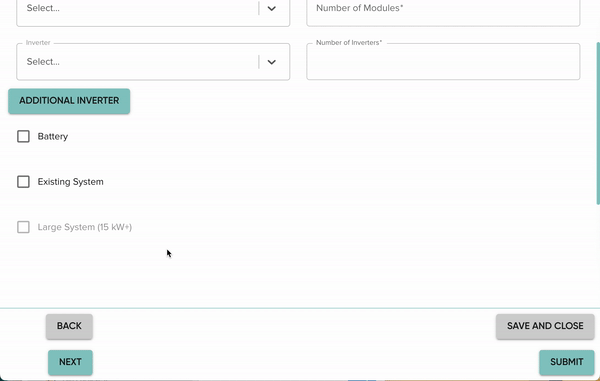The image size is (600, 381).
Task: Click into the Number of Inverters field
Action: pos(443,62)
